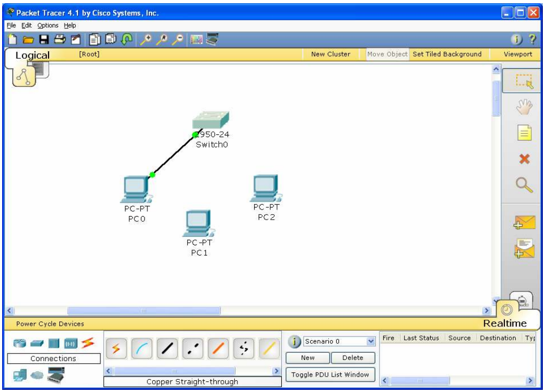Screen dimensions: 545x392
Task: Click the Add Simple PDU envelope
Action: coord(524,222)
